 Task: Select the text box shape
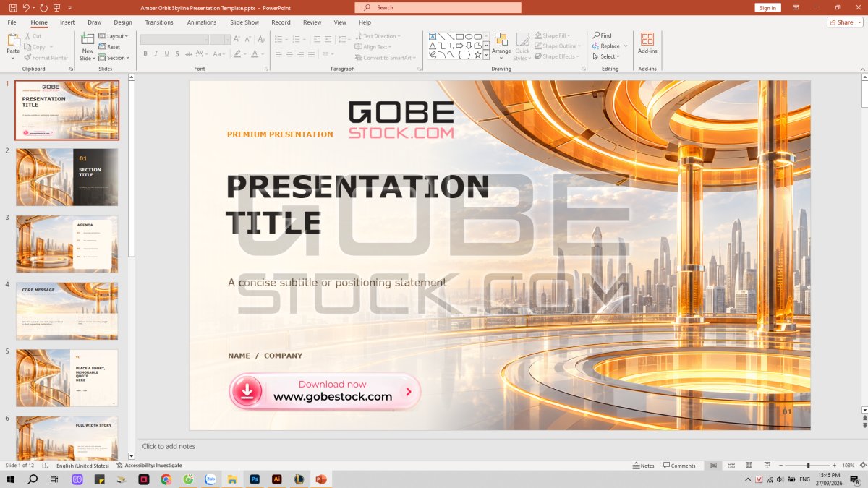[432, 36]
